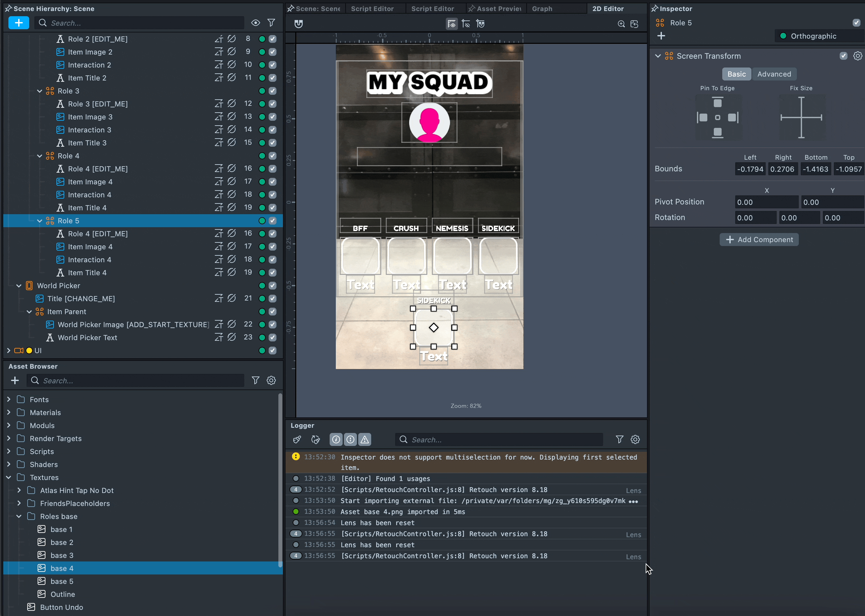Disable the Screen Transform component checkbox
865x616 pixels.
[x=843, y=56]
